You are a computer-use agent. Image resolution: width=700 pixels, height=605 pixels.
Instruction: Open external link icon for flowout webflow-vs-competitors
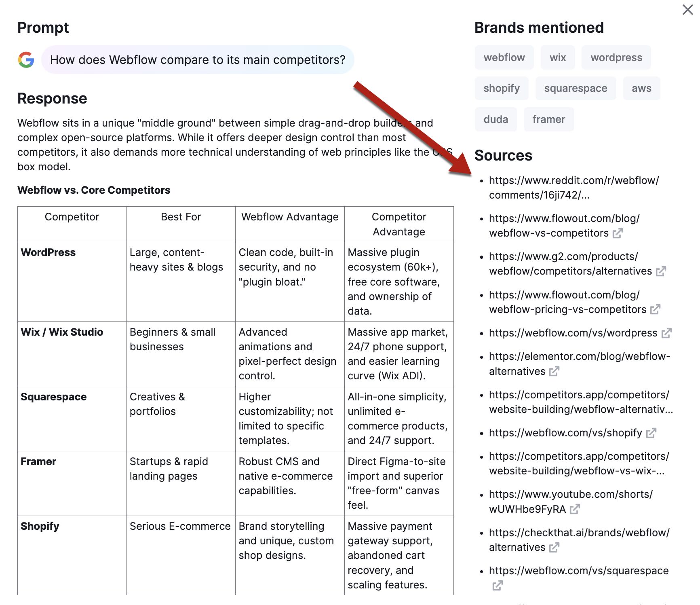[618, 233]
